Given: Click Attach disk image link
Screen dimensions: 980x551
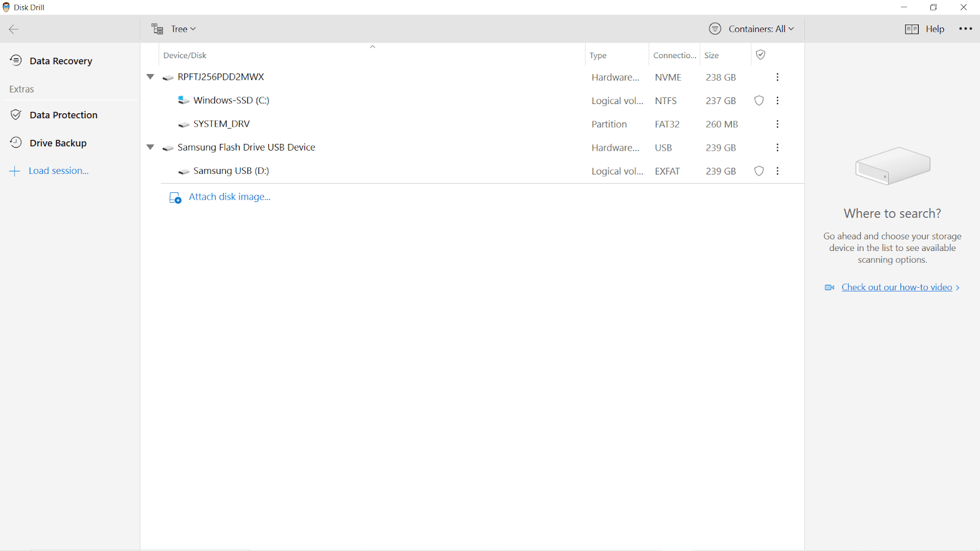Looking at the screenshot, I should pos(230,197).
